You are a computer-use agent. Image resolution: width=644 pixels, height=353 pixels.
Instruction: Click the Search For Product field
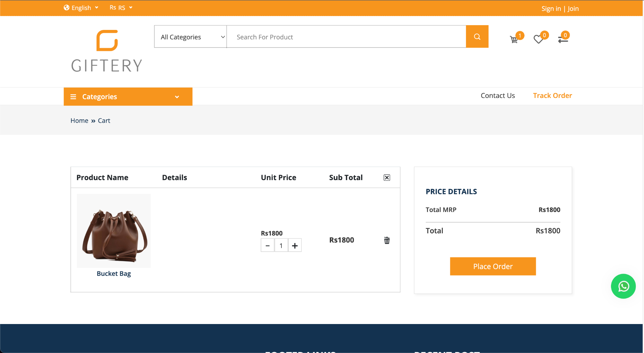pos(346,37)
